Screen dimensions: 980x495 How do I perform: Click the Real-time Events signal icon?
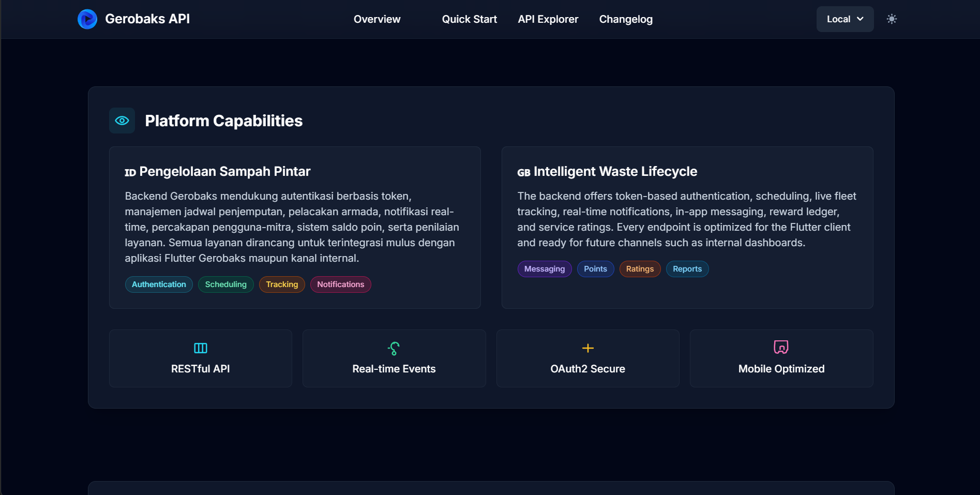(394, 348)
